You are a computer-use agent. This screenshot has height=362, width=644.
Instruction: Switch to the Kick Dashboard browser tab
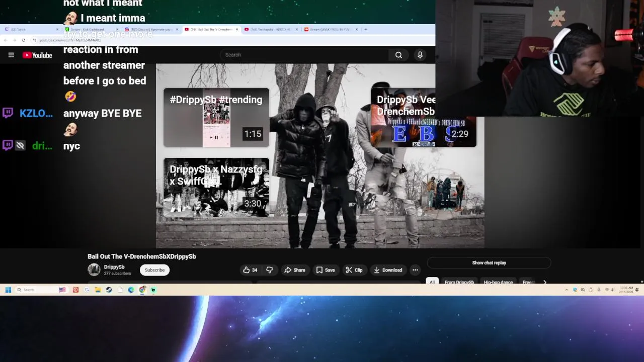[91, 29]
